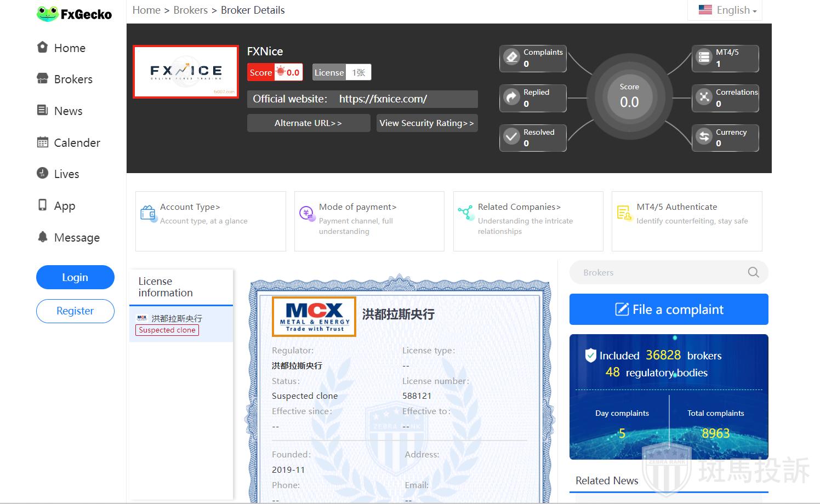Click the Currency exchange icon
The width and height of the screenshot is (820, 504).
tap(704, 137)
